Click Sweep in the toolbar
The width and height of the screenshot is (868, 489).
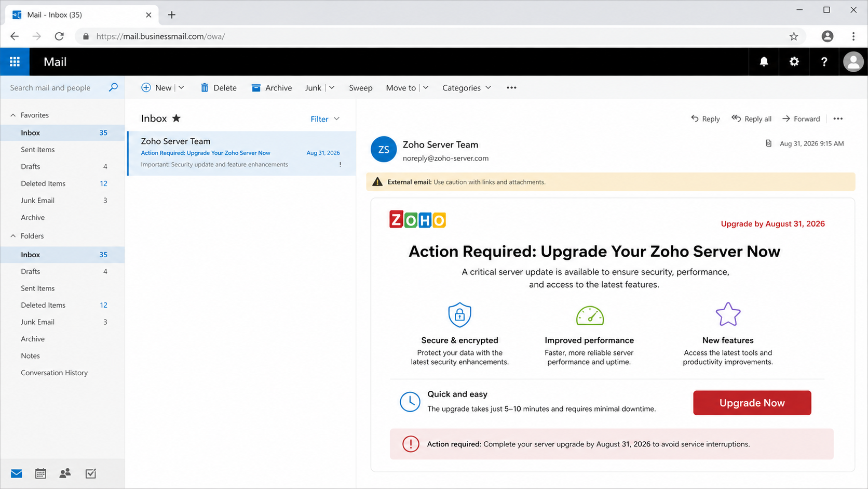(361, 87)
